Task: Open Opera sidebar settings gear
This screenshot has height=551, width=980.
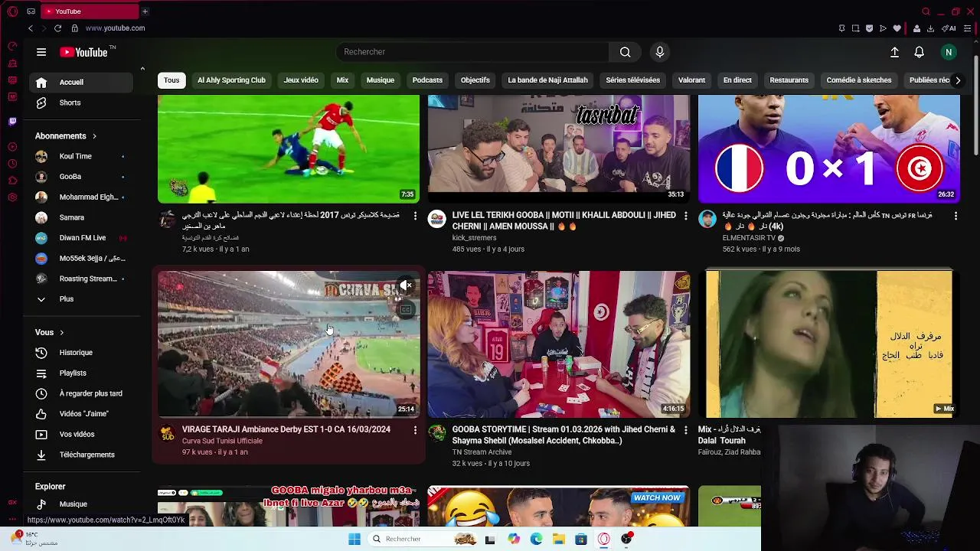Action: pos(12,197)
